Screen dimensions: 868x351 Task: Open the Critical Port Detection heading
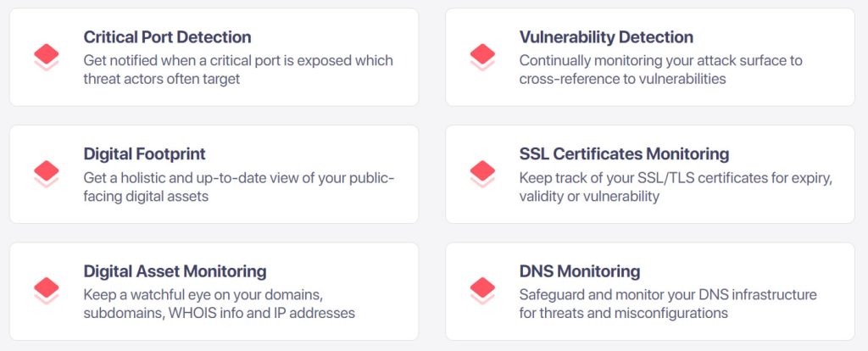point(167,37)
